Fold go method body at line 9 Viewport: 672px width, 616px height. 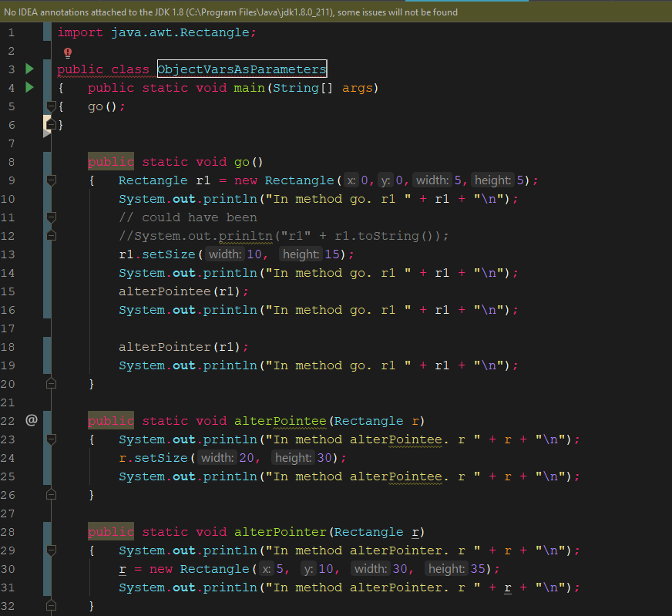(x=51, y=180)
